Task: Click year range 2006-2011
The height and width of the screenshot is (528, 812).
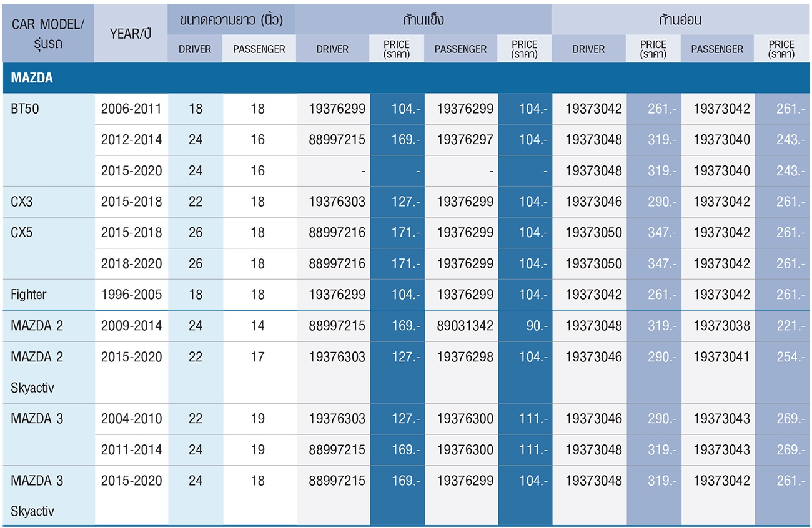Action: tap(131, 109)
